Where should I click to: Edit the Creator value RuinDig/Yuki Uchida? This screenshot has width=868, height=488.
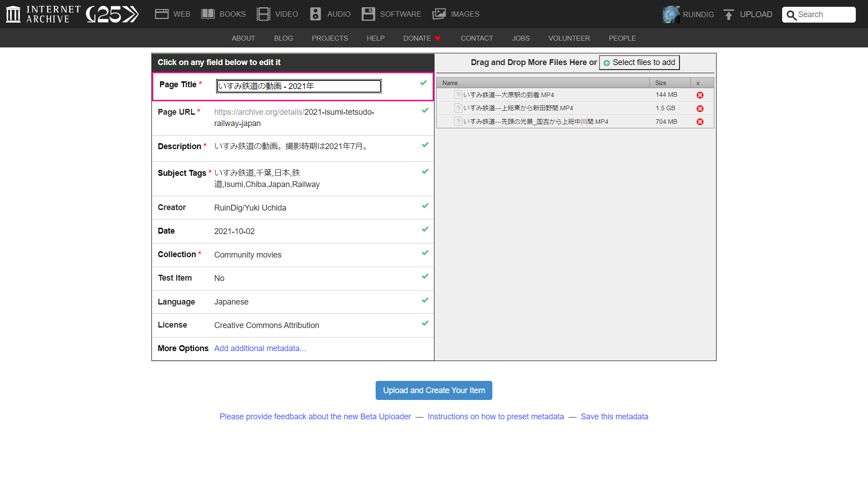click(250, 208)
